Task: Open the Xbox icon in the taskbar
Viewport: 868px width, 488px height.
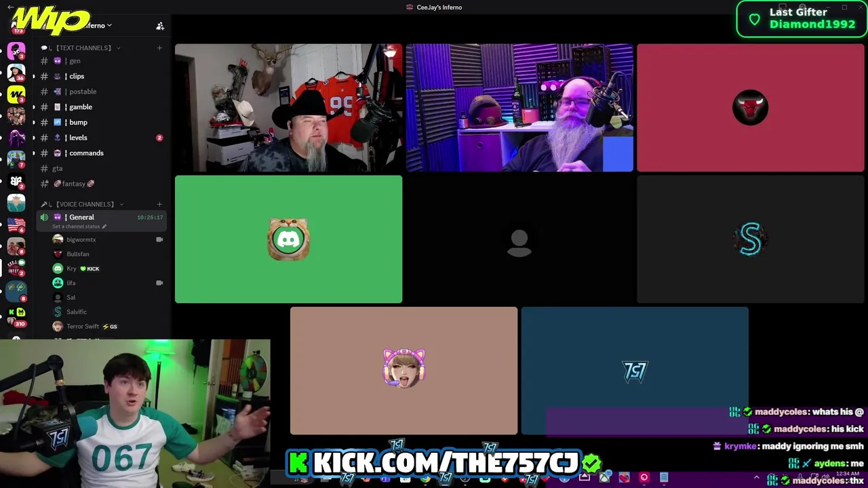Action: tap(604, 478)
